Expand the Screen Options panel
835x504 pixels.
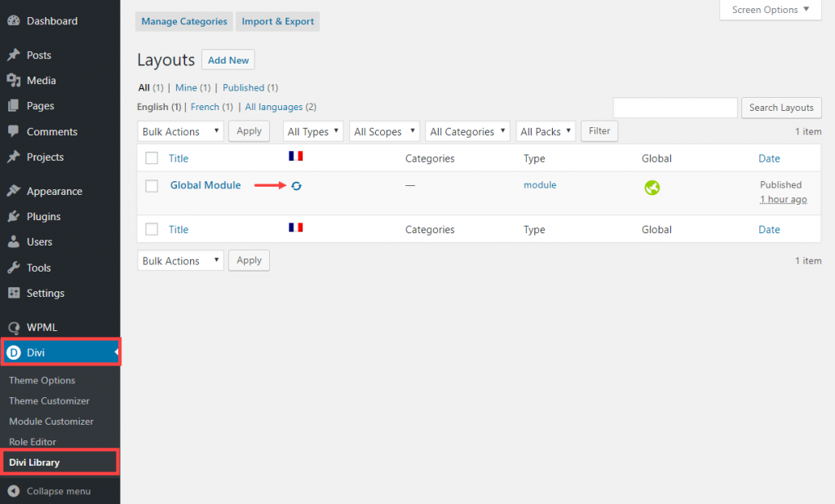coord(771,10)
